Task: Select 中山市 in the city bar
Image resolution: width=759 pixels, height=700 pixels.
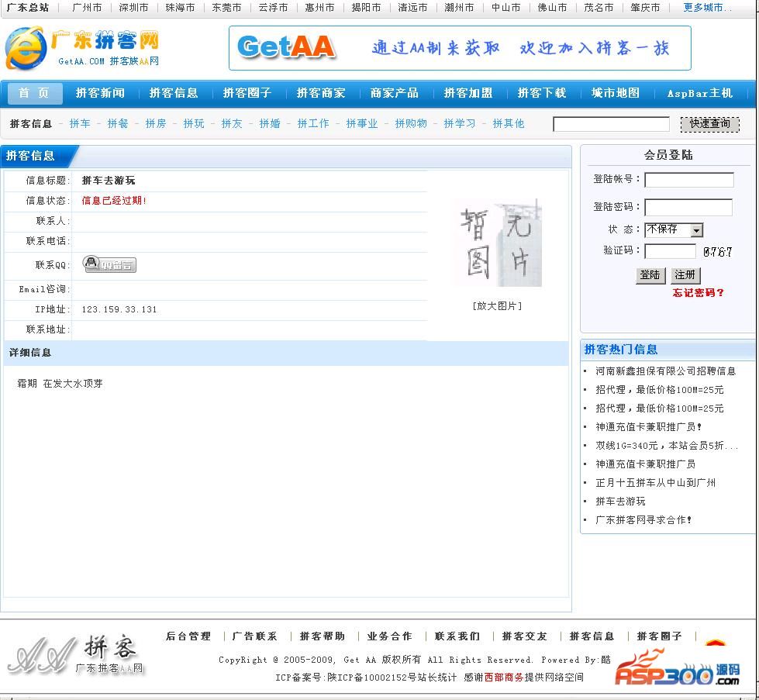Action: coord(505,8)
